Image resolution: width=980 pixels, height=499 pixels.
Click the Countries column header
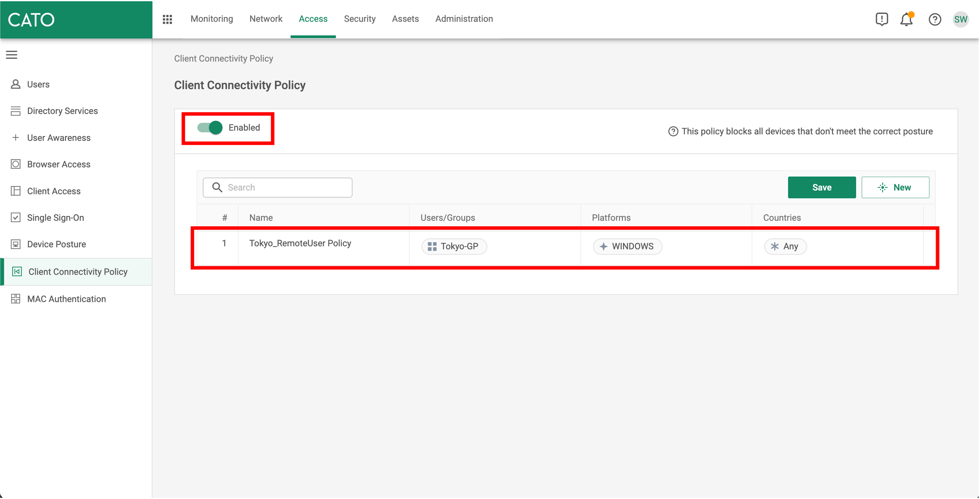coord(782,217)
